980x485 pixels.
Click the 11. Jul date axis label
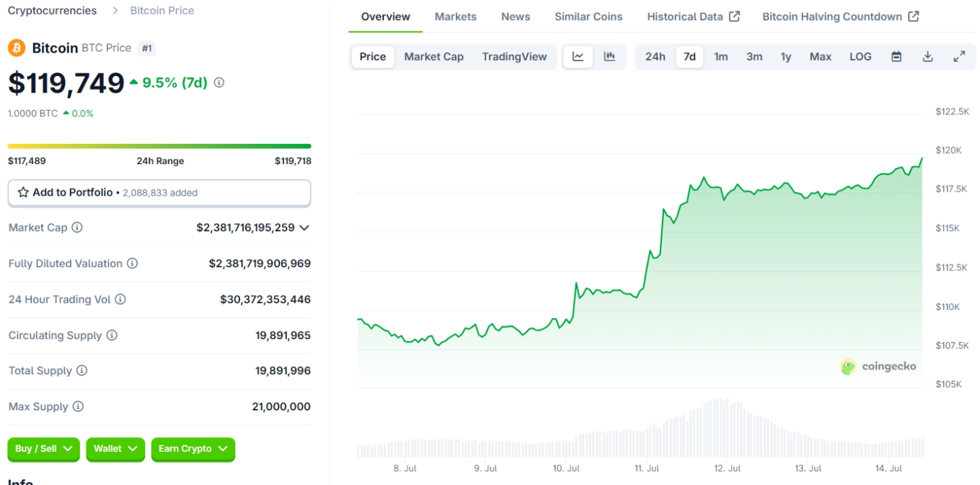click(647, 468)
